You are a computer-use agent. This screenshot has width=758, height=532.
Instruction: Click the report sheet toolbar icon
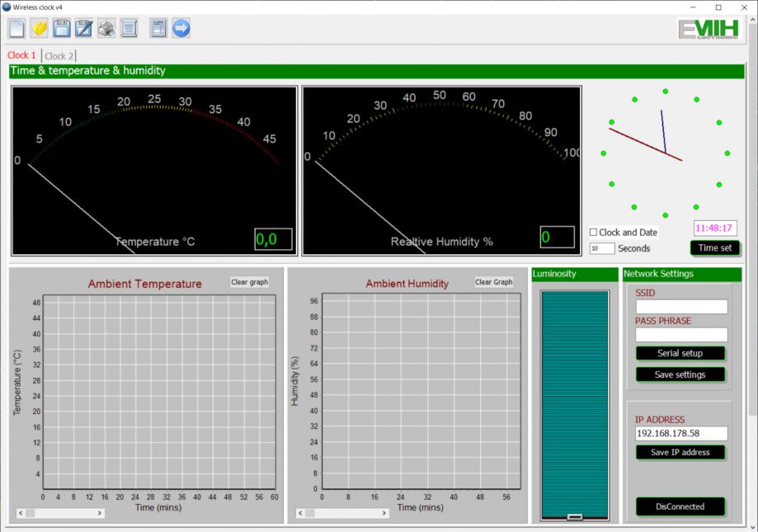[x=158, y=29]
